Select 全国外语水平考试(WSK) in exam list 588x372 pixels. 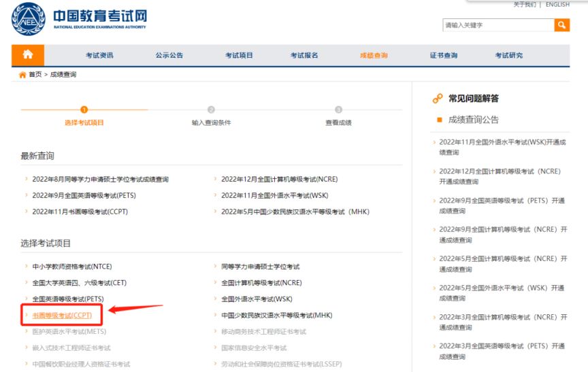257,299
